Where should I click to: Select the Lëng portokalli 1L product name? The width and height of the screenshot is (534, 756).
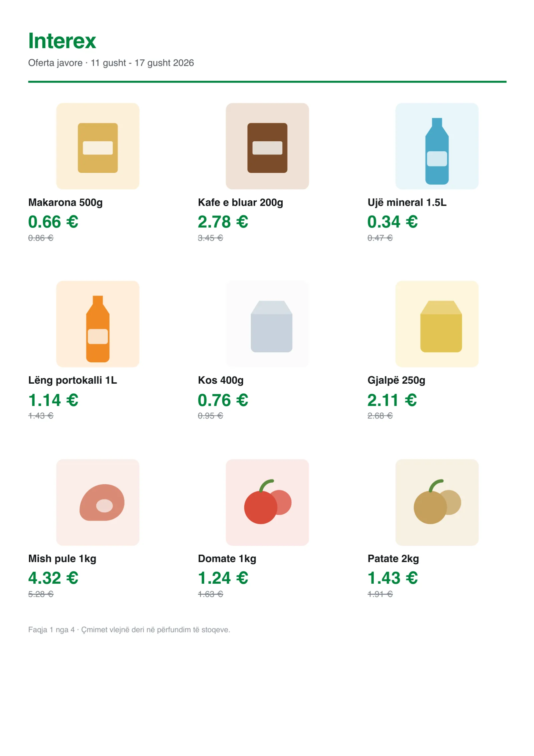(x=72, y=380)
